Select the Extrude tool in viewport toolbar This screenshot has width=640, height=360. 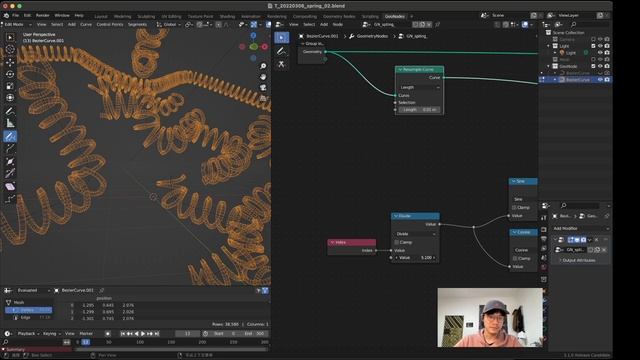click(10, 149)
